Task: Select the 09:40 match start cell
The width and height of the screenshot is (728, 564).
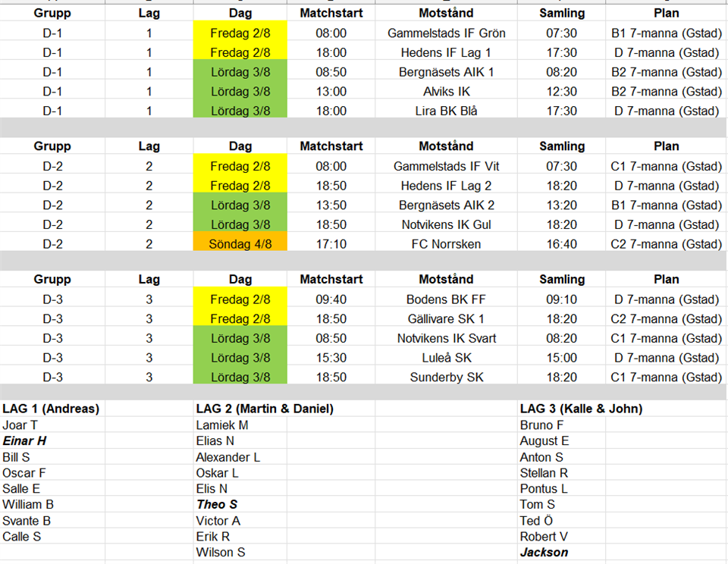Action: [x=331, y=299]
